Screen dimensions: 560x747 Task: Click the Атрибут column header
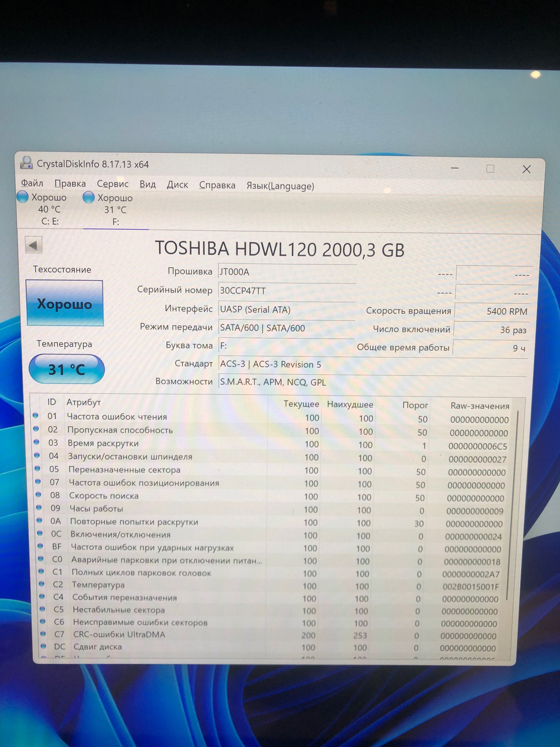84,402
